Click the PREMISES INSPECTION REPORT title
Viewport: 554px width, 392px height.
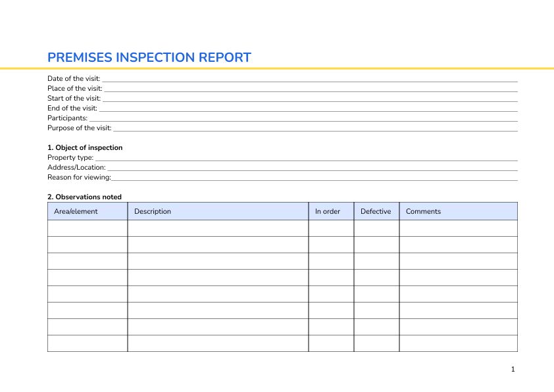point(149,57)
